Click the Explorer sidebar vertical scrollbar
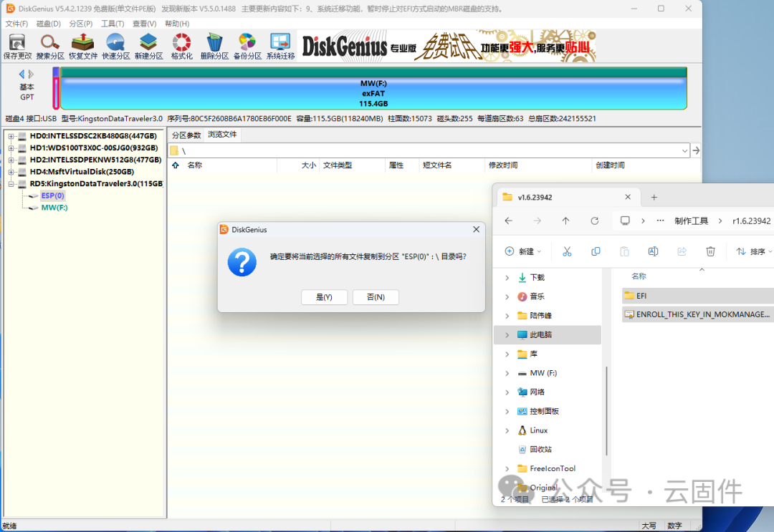Screen dimensions: 774x532 tap(606, 411)
